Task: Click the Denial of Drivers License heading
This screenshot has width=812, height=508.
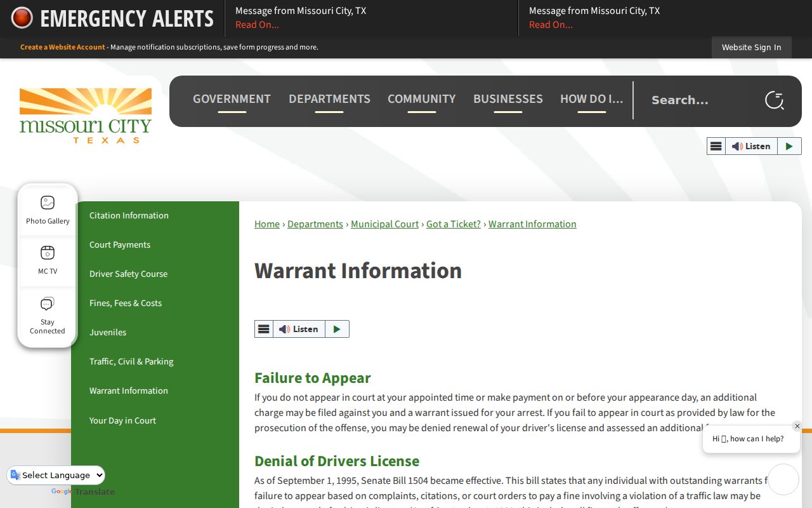Action: 337,461
